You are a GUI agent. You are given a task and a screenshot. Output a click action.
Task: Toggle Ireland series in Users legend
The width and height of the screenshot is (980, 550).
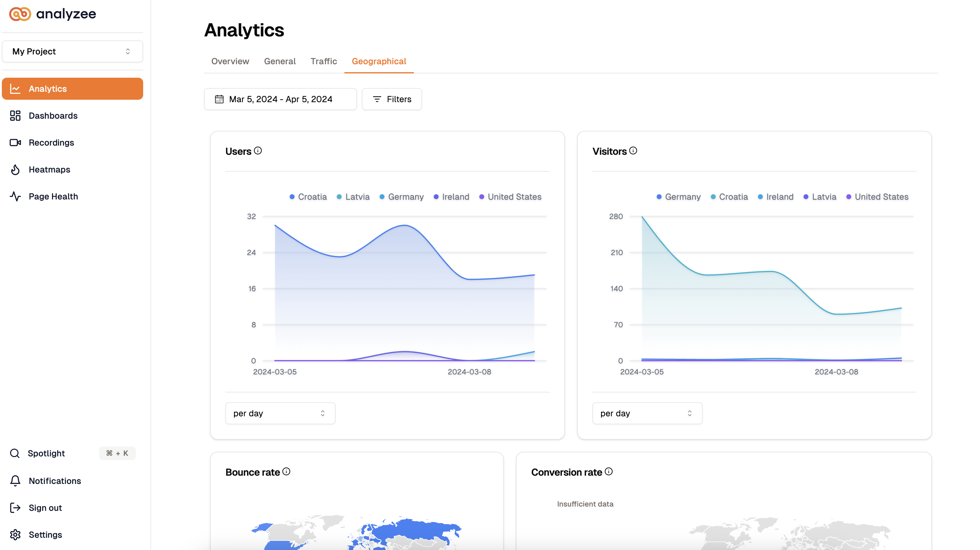pos(451,197)
